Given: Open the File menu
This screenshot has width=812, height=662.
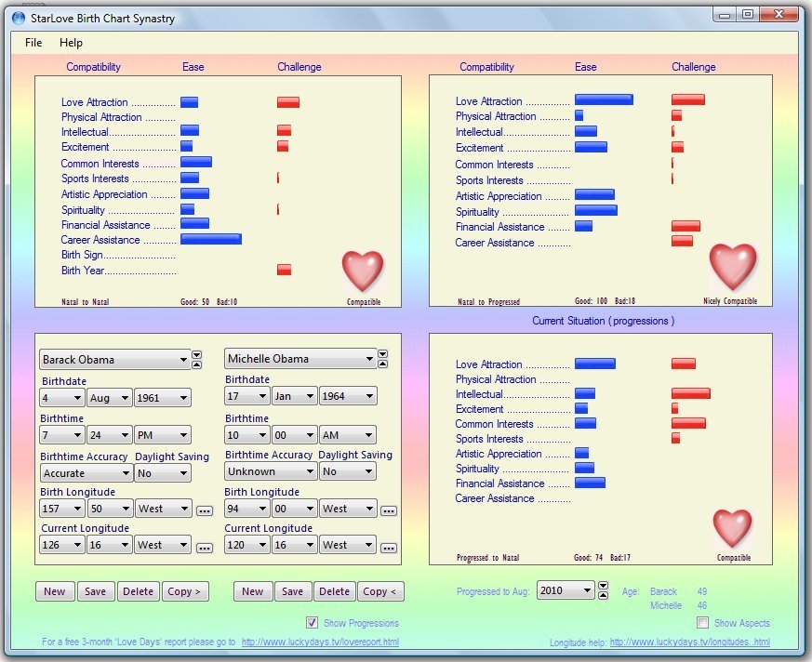Looking at the screenshot, I should pos(33,43).
